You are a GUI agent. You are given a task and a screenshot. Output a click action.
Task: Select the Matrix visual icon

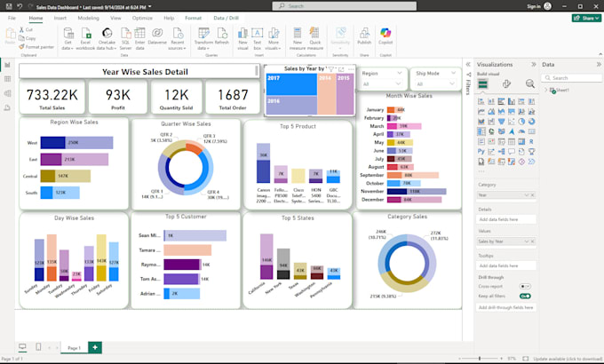pos(521,142)
